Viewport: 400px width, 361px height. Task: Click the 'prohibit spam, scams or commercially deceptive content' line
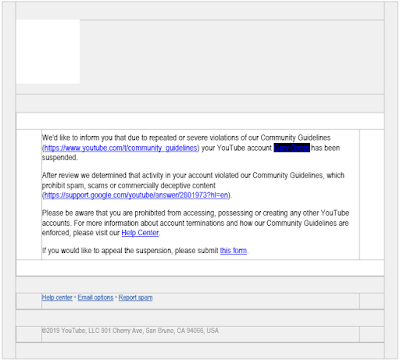pyautogui.click(x=129, y=185)
